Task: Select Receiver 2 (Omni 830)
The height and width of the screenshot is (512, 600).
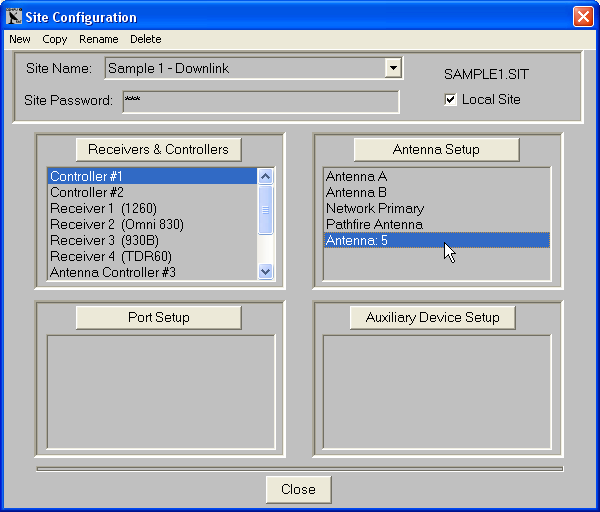Action: pyautogui.click(x=117, y=224)
